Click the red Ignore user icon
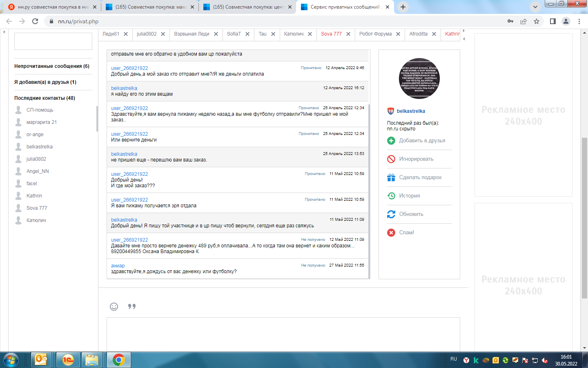588x368 pixels. pyautogui.click(x=391, y=159)
